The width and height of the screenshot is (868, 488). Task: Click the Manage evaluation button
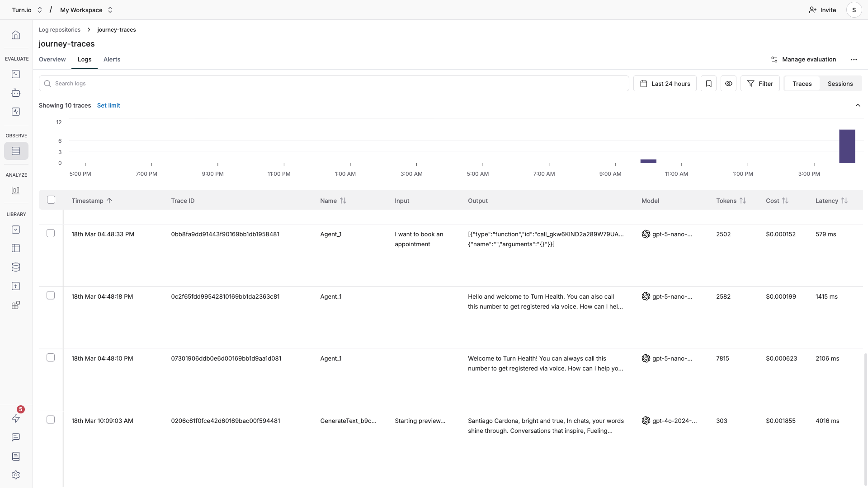(x=803, y=59)
